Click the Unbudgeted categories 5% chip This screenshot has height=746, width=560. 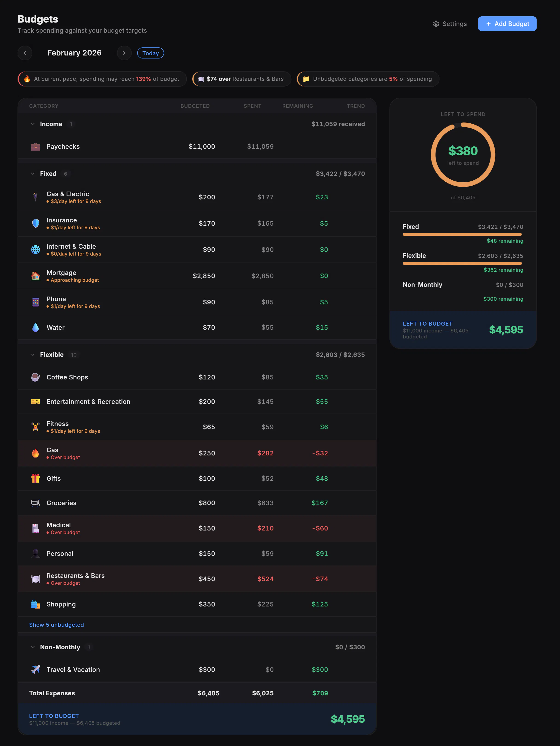click(x=368, y=79)
